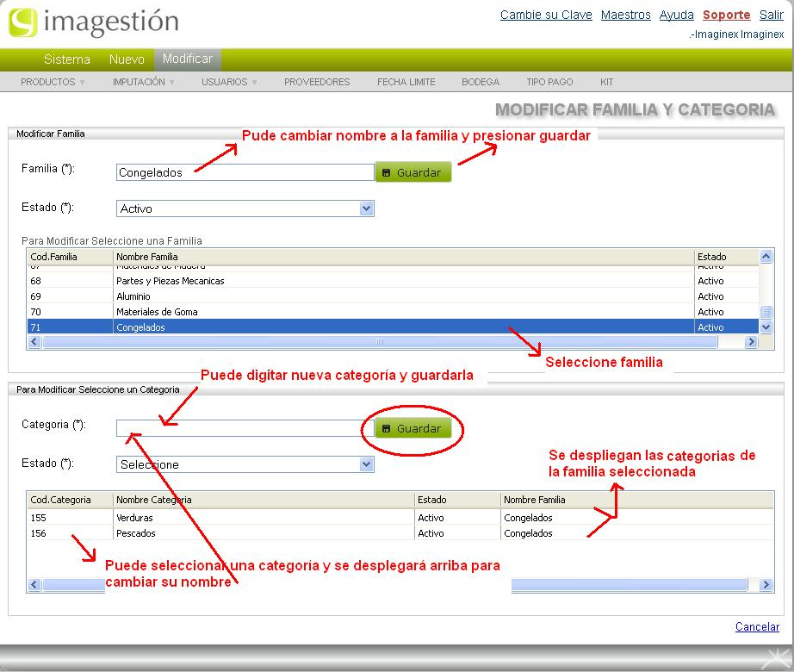The height and width of the screenshot is (672, 794).
Task: Click the family list vertical scrollbar thumb
Action: pyautogui.click(x=766, y=311)
